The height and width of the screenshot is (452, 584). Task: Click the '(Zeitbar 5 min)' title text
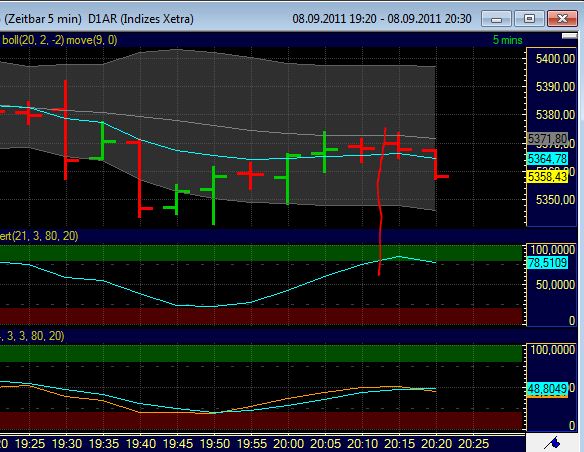(42, 19)
